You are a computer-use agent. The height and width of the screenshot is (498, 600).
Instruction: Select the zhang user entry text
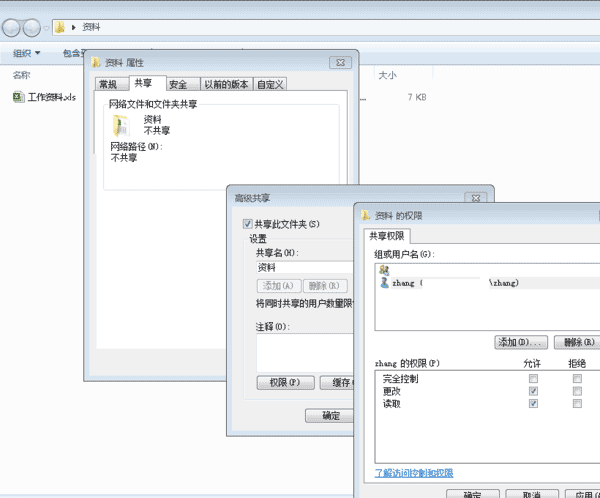click(x=455, y=283)
